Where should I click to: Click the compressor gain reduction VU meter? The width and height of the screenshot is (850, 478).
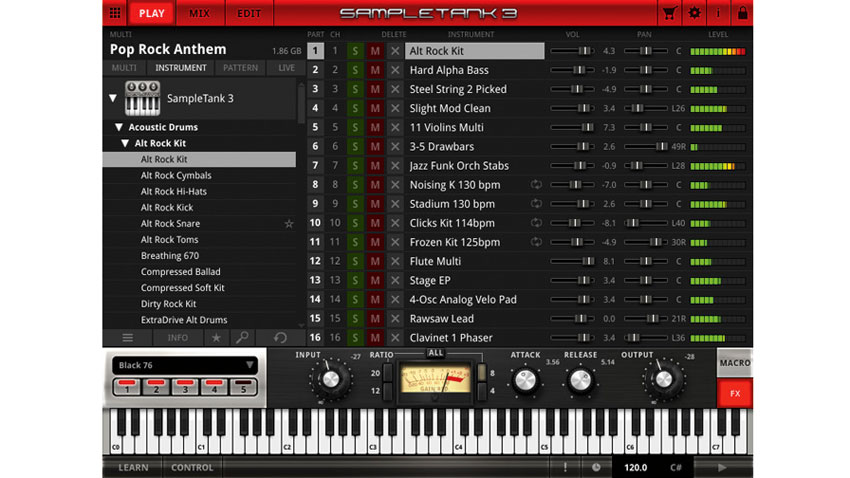(x=435, y=379)
